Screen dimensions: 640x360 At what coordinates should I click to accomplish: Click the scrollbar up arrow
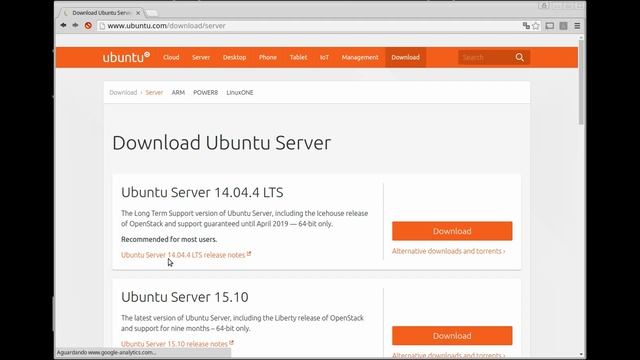tap(581, 38)
